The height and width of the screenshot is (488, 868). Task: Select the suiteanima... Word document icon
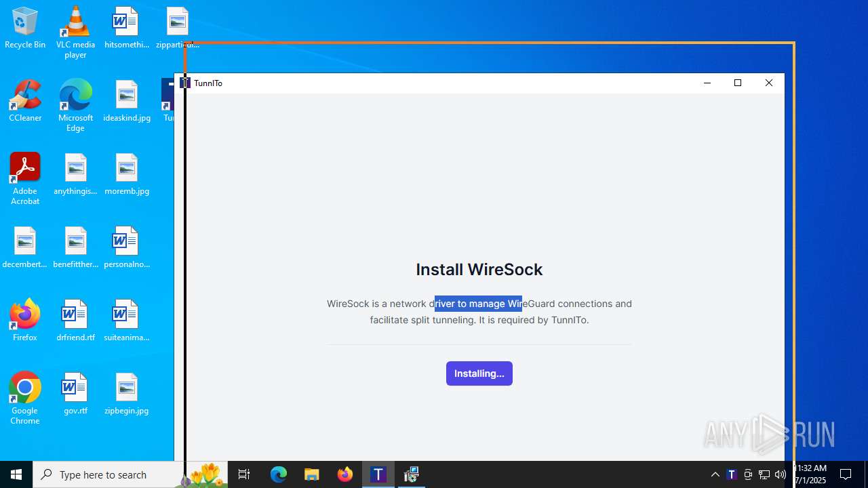[x=126, y=321]
